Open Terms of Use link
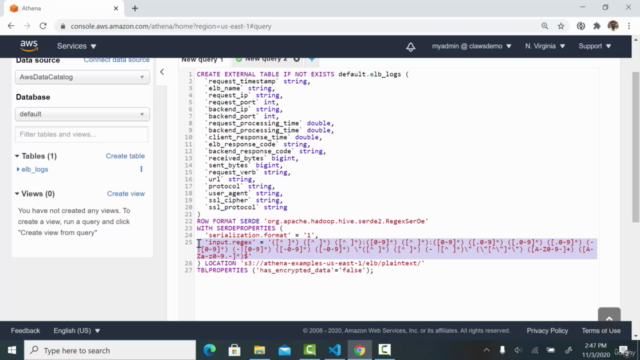Viewport: 640px width, 360px height. pyautogui.click(x=601, y=331)
